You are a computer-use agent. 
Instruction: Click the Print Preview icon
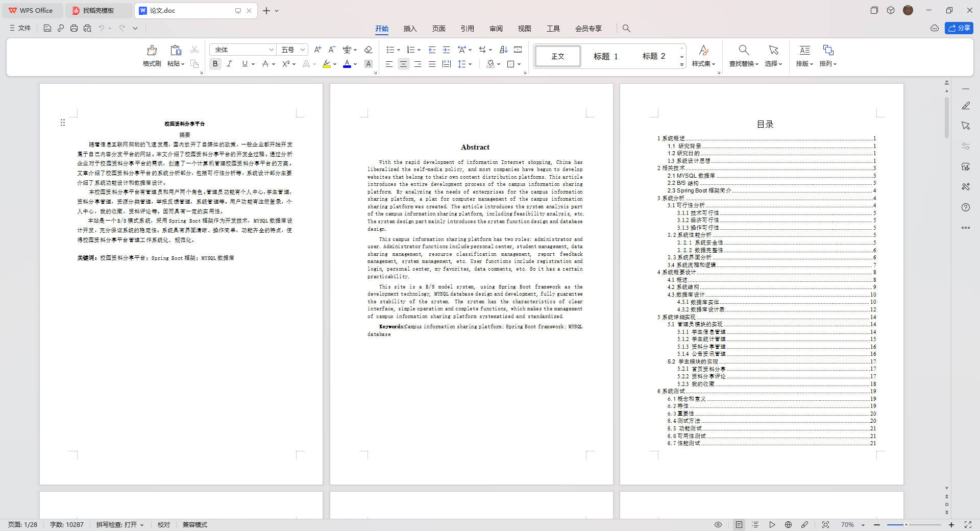(x=87, y=28)
